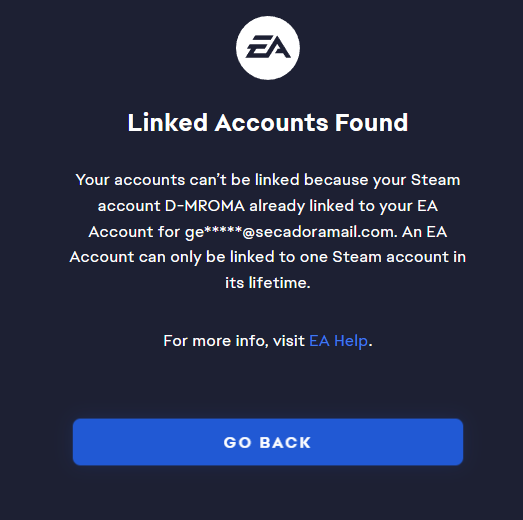Image resolution: width=523 pixels, height=520 pixels.
Task: Click the 'For more info, visit' text
Action: [234, 341]
